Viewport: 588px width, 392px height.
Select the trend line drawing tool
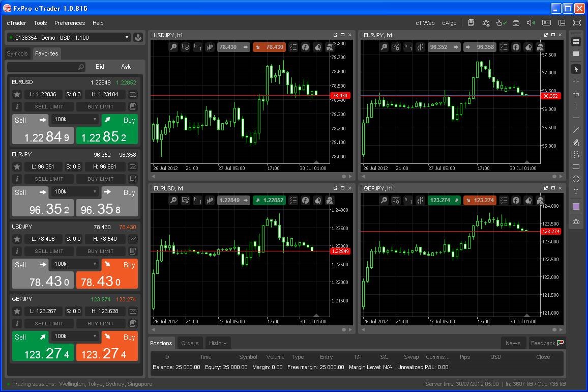click(x=576, y=130)
